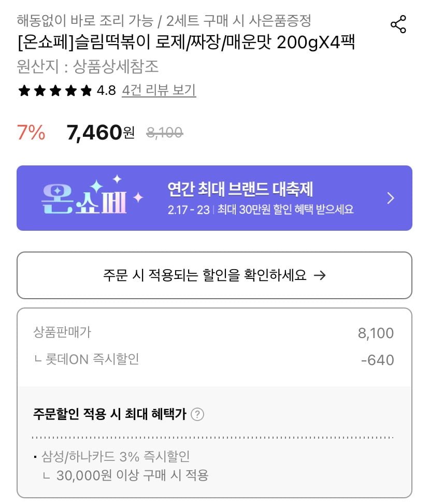This screenshot has height=504, width=429.
Task: Click the 7,460원 sale price
Action: pos(101,133)
